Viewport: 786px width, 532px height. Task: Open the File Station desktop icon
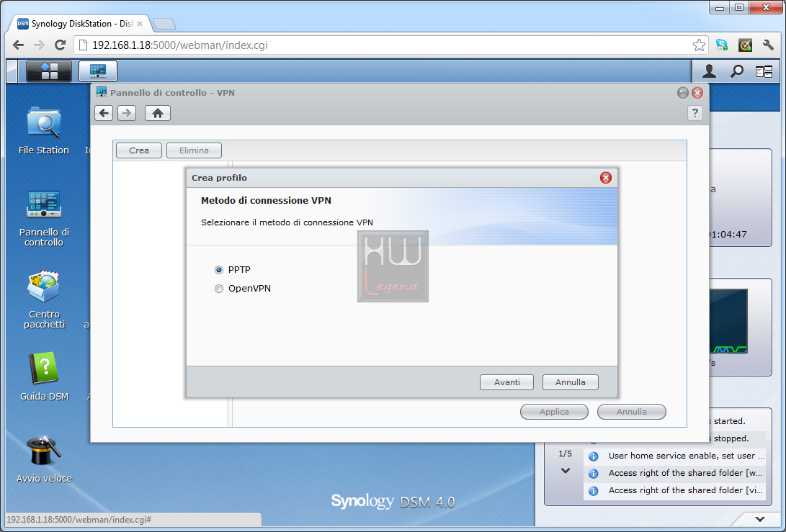tap(44, 131)
